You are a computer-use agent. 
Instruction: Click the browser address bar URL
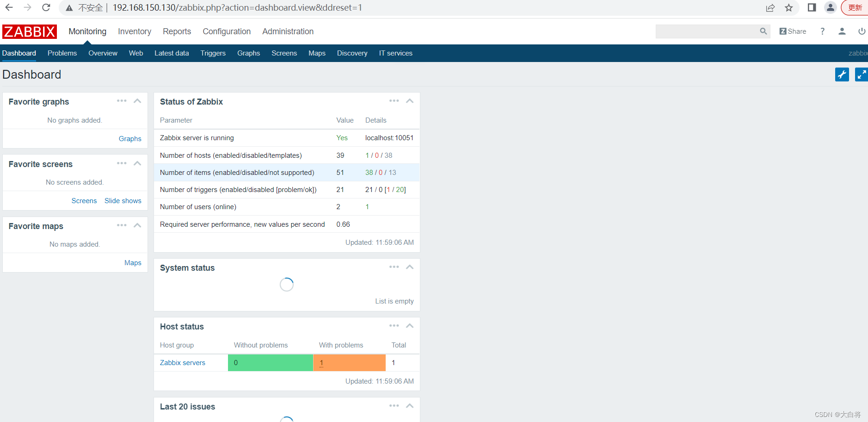(237, 7)
